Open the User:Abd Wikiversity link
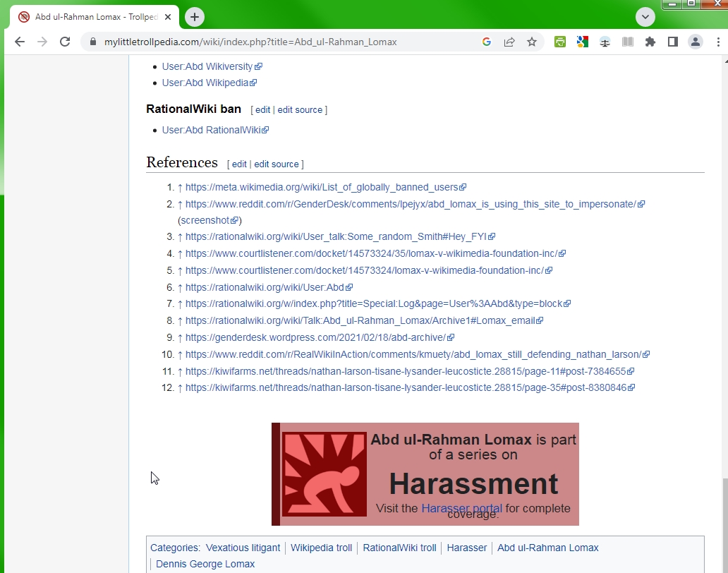Image resolution: width=728 pixels, height=573 pixels. tap(212, 66)
